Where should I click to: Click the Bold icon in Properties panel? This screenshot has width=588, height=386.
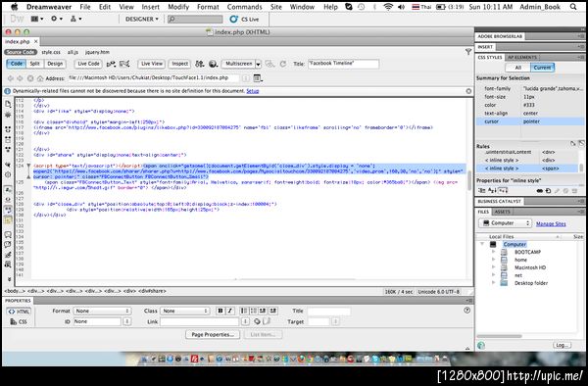tap(220, 311)
